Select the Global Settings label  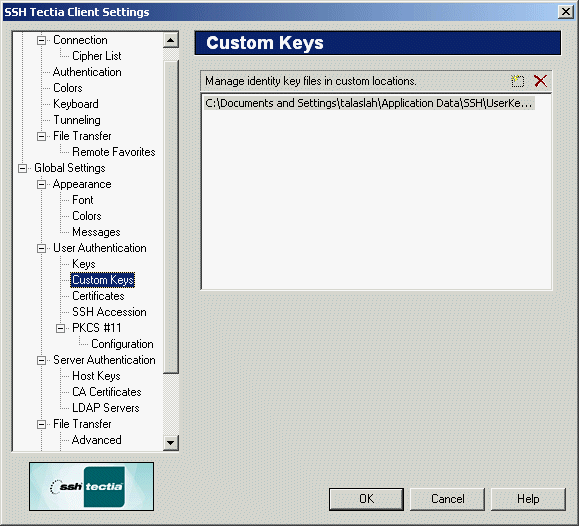70,168
